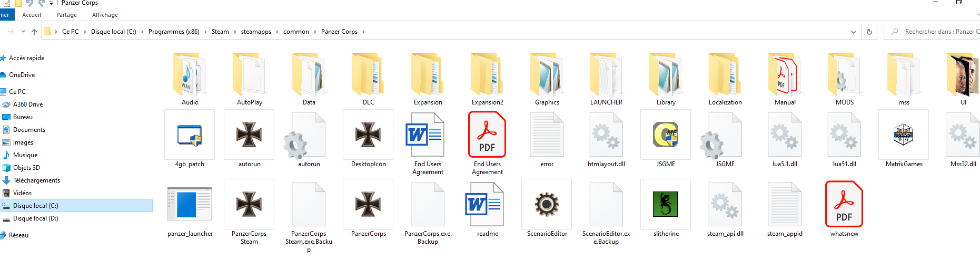Screen dimensions: 980x268
Task: Select the error text file
Action: pyautogui.click(x=547, y=139)
